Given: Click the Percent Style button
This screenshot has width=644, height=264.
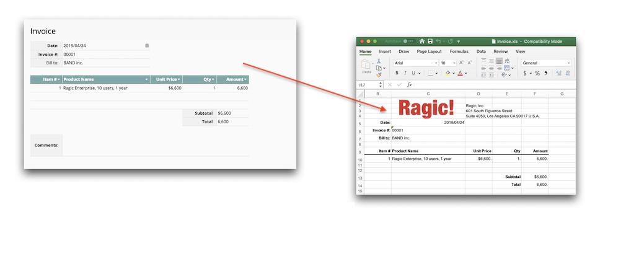Looking at the screenshot, I should click(537, 73).
